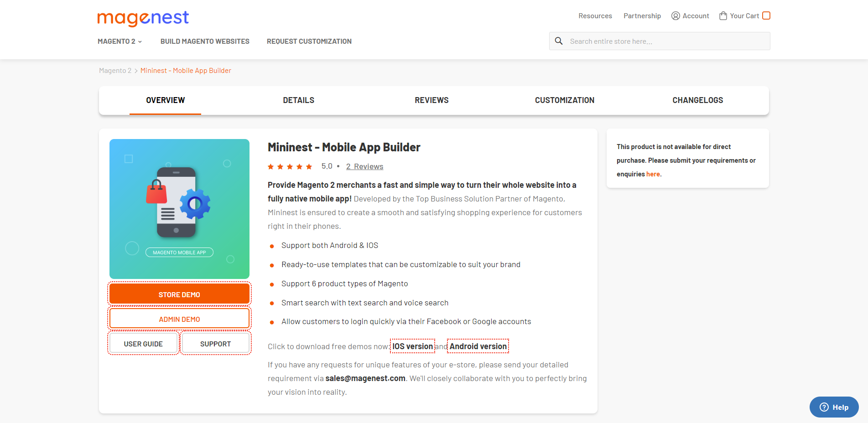The width and height of the screenshot is (868, 423).
Task: Click the Help question mark icon
Action: (824, 407)
